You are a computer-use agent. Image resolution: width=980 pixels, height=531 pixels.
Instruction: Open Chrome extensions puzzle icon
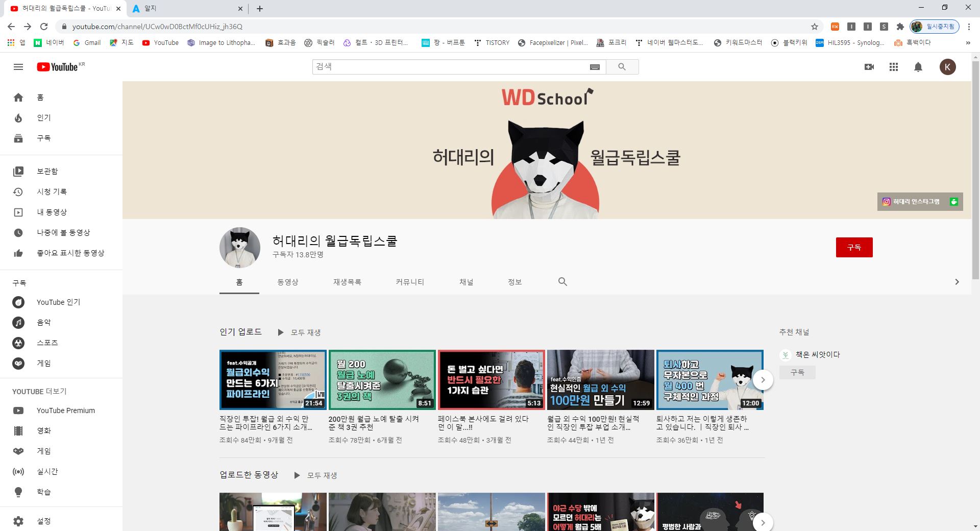tap(900, 27)
